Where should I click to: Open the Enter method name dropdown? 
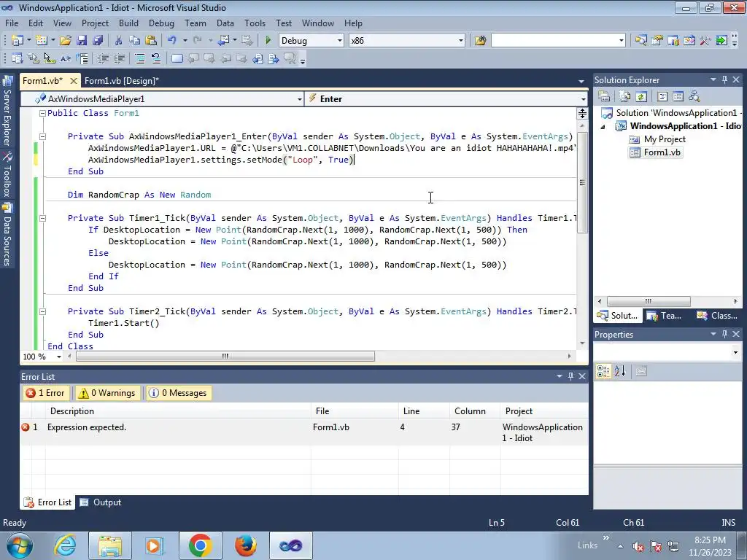[583, 99]
